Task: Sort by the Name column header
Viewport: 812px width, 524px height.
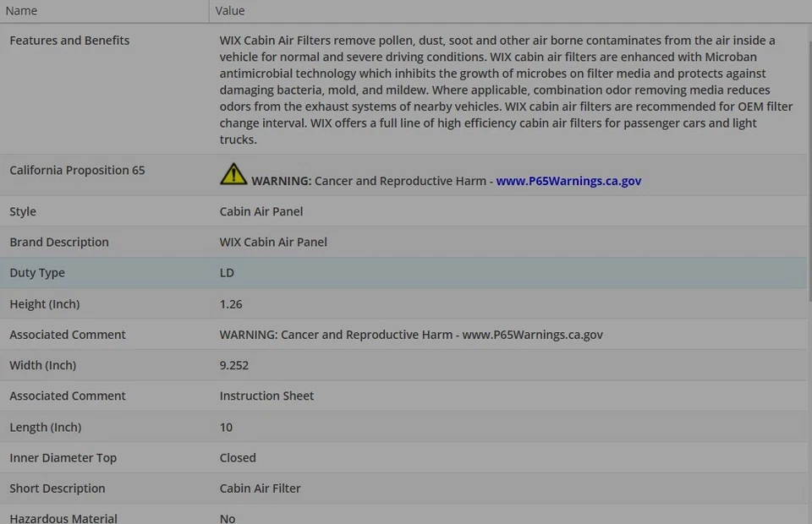Action: click(x=22, y=11)
